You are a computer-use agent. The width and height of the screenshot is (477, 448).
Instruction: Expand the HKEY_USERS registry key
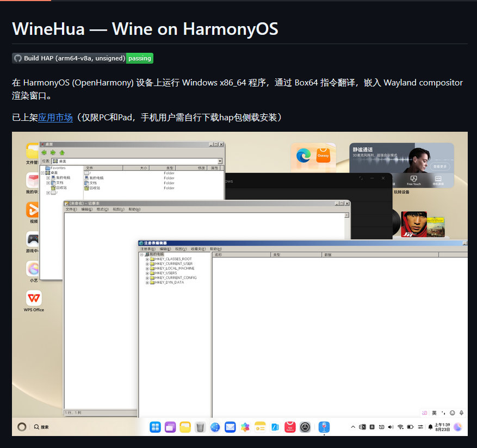click(x=147, y=273)
